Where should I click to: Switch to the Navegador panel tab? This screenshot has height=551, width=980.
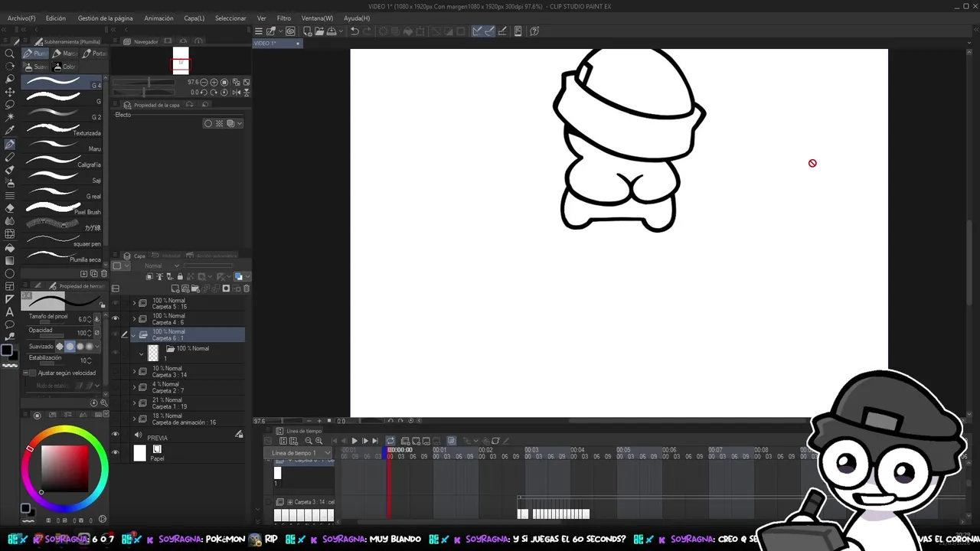tap(146, 41)
